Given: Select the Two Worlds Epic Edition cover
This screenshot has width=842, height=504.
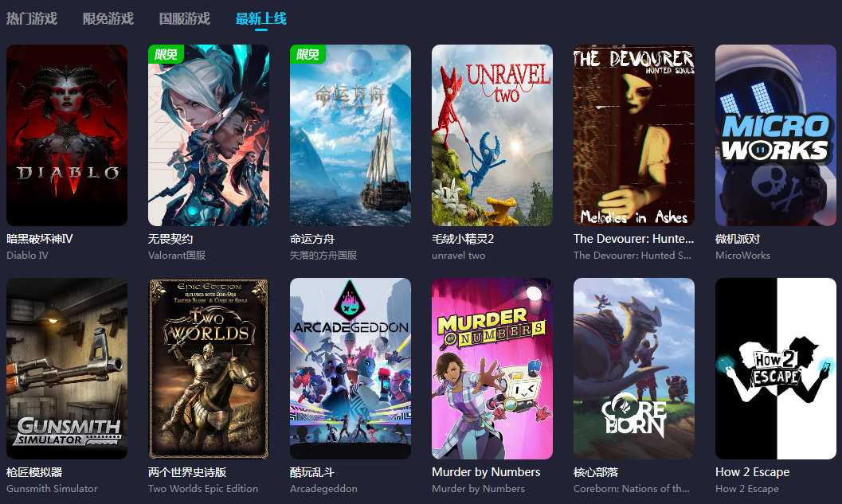Looking at the screenshot, I should click(x=209, y=369).
